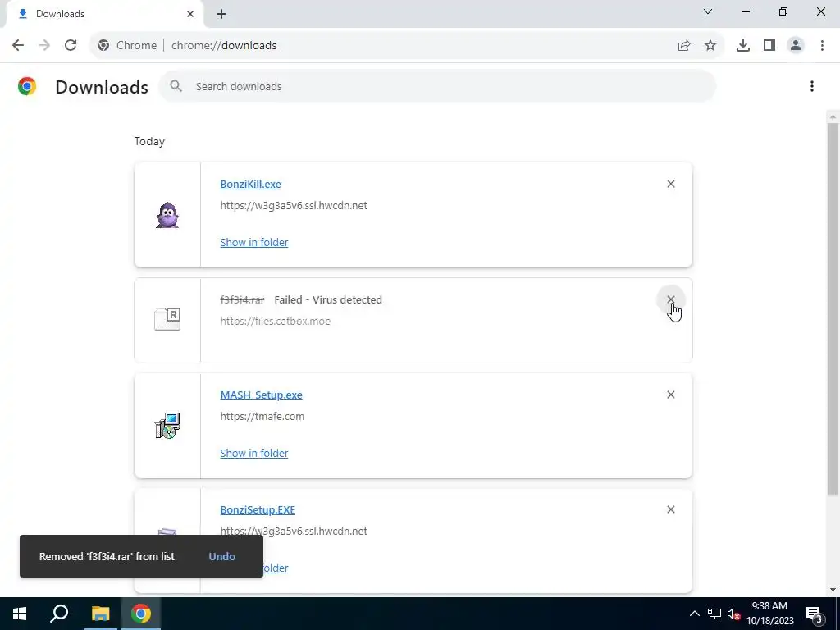Screen dimensions: 840x630
Task: Click the muted volume tray icon
Action: (733, 614)
